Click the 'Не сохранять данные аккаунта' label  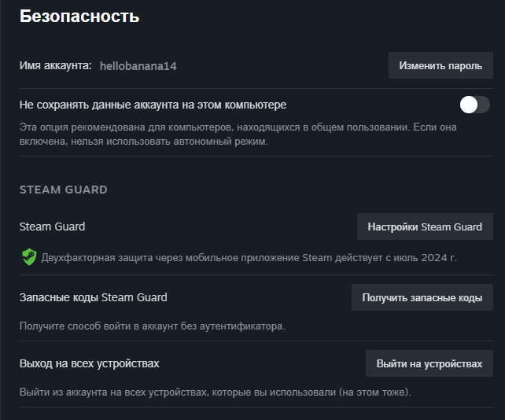(x=153, y=105)
